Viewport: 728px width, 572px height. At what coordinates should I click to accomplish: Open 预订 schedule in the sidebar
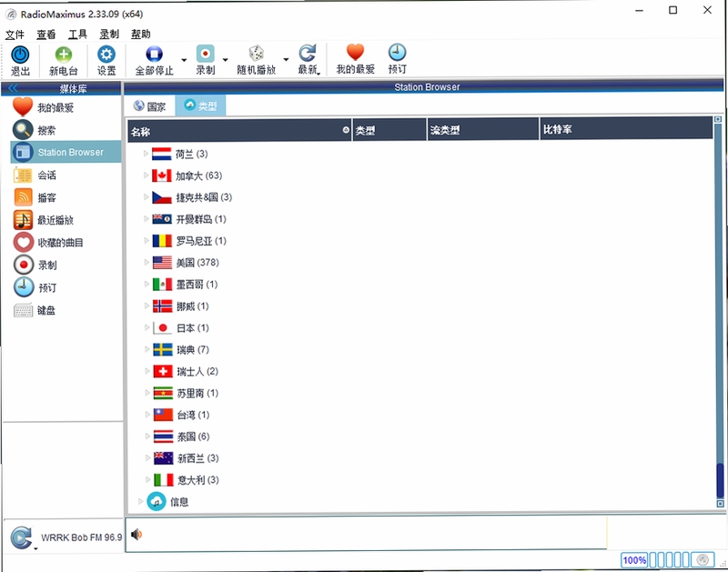tap(47, 287)
